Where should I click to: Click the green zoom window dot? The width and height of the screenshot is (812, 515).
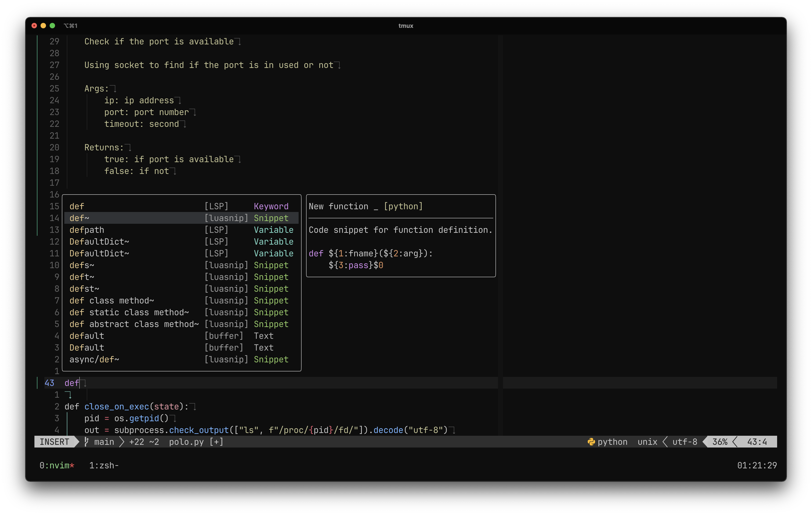[52, 26]
